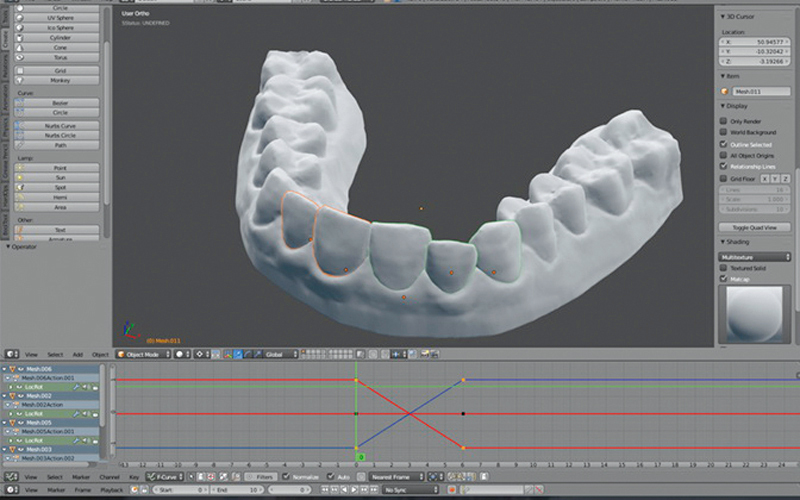Viewport: 800px width, 500px height.
Task: Click the Toggle Quad View button
Action: point(755,227)
